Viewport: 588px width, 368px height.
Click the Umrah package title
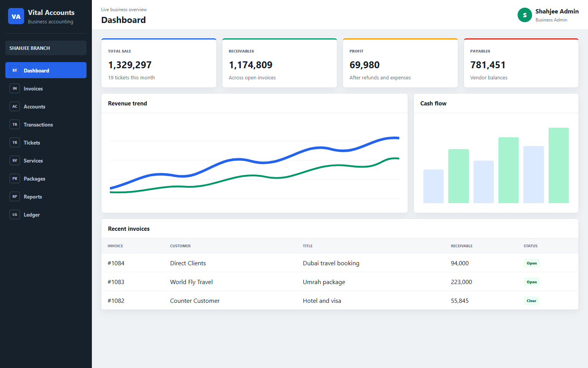click(x=324, y=282)
